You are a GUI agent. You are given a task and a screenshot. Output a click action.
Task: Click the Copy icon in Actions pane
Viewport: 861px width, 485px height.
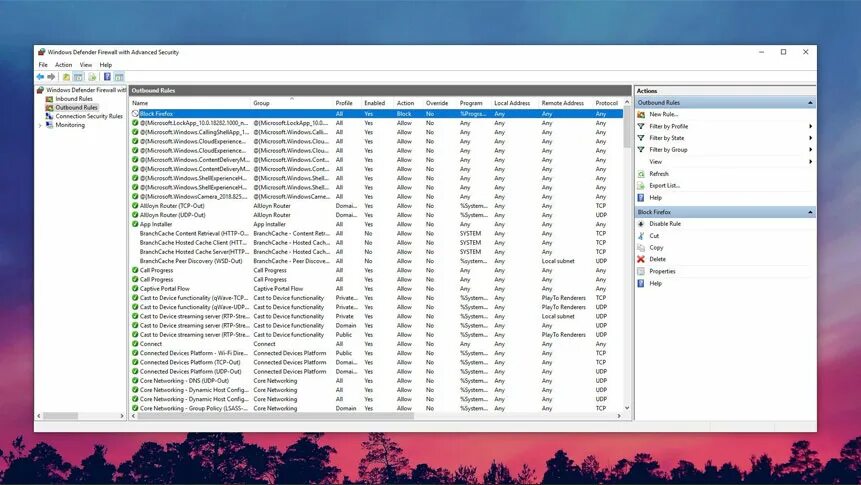click(641, 248)
